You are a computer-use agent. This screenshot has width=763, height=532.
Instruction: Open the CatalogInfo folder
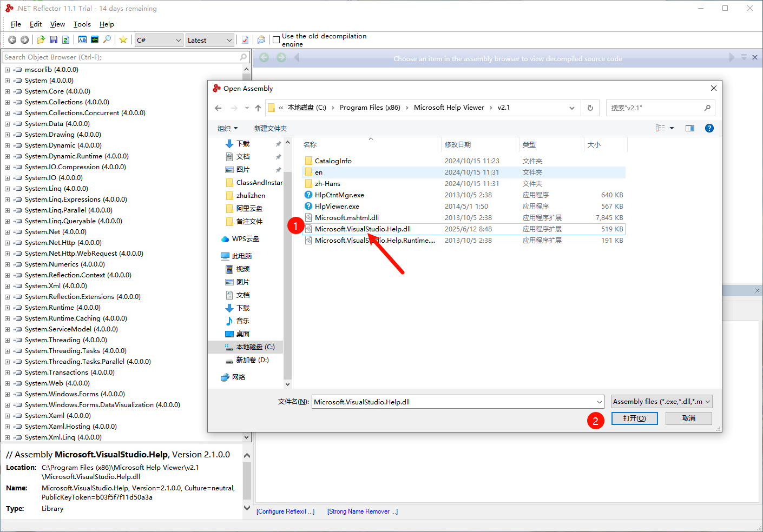coord(333,161)
